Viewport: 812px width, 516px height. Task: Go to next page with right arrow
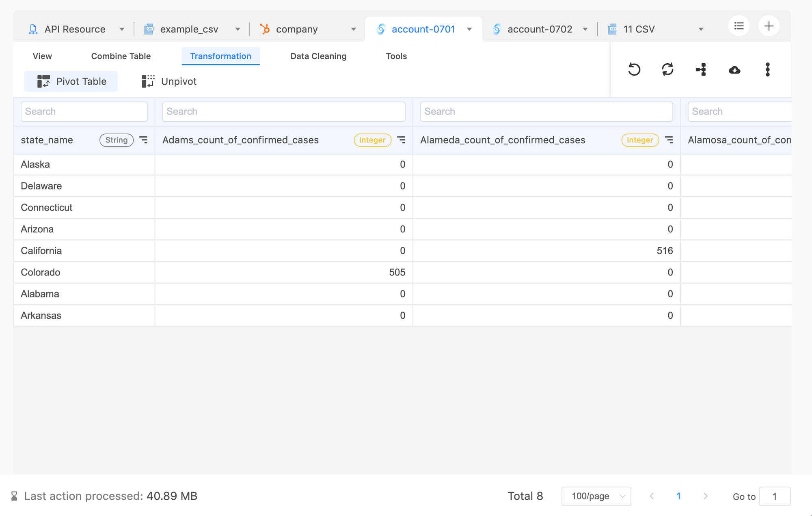(x=706, y=496)
